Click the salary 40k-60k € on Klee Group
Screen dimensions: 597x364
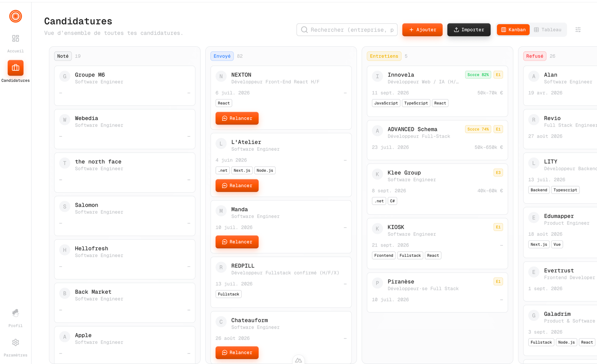pos(490,191)
